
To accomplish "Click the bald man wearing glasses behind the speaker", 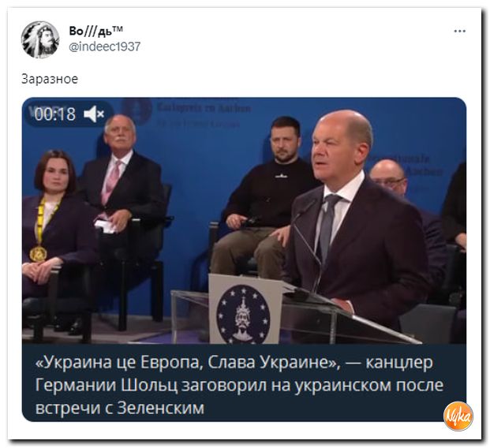I will 387,177.
